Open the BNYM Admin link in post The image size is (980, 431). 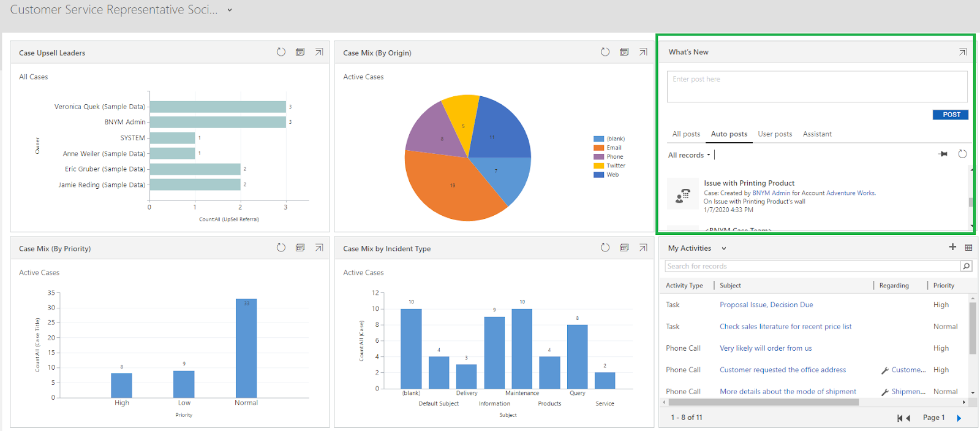771,193
